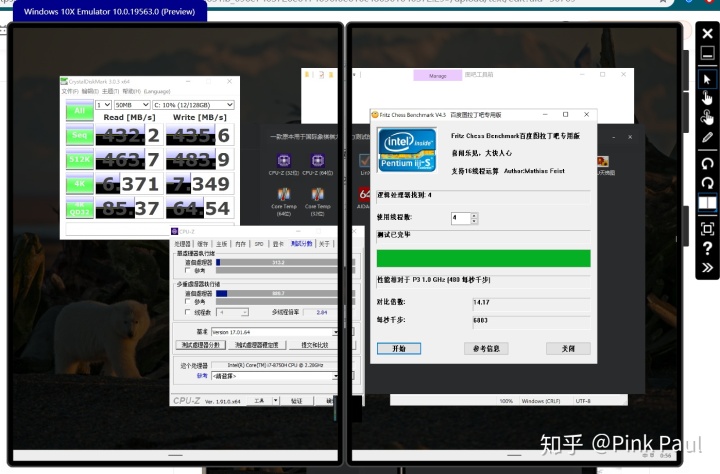Click multi-thread score bar in CPU-Z
720x474 pixels.
[x=285, y=293]
